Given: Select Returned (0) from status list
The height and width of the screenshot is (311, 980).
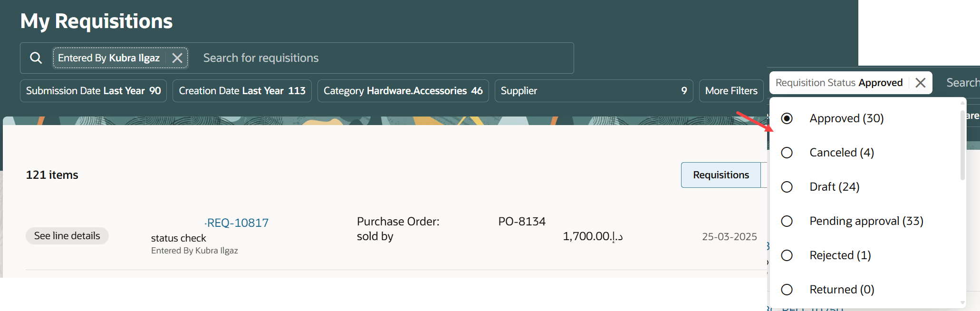Looking at the screenshot, I should [x=787, y=289].
